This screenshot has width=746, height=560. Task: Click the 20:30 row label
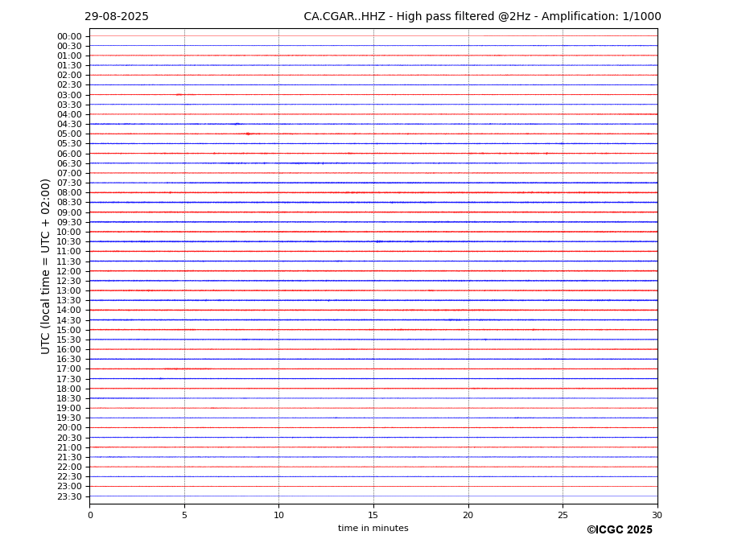coord(69,438)
